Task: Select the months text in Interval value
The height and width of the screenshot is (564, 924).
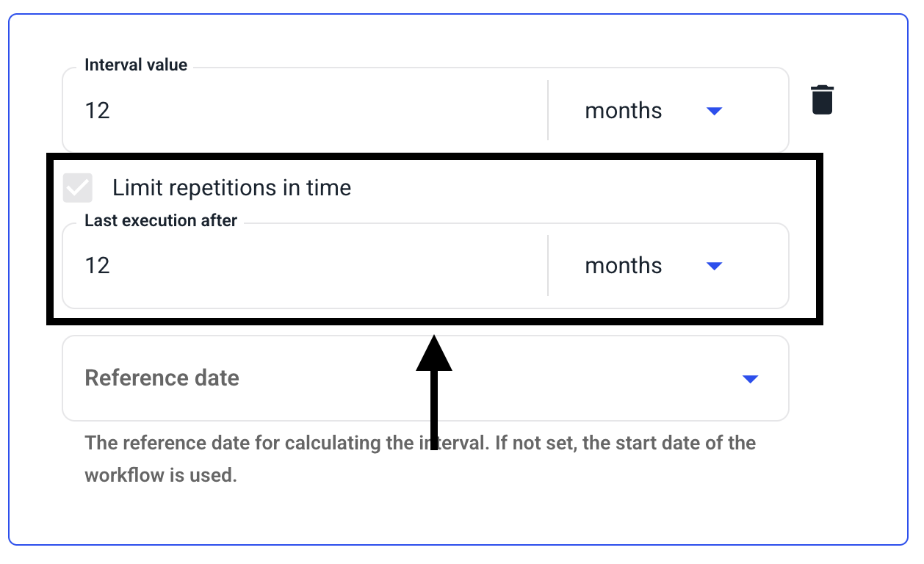Action: tap(624, 111)
